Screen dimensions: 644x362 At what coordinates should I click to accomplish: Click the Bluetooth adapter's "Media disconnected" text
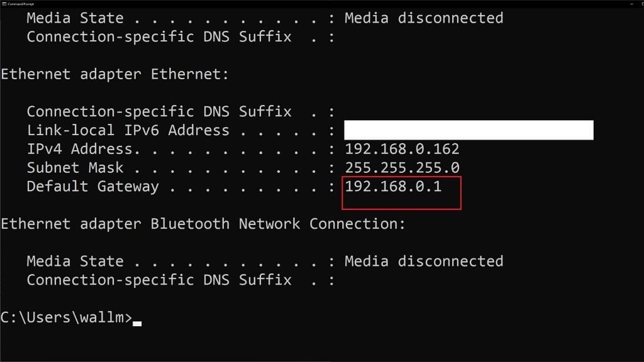tap(423, 261)
